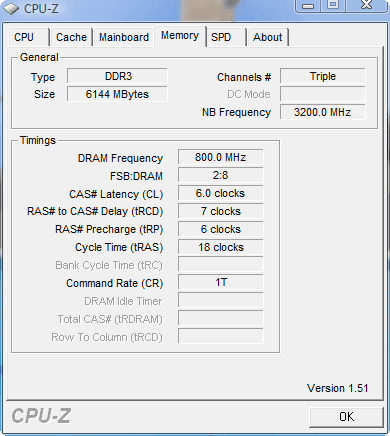Viewport: 390px width, 436px height.
Task: Show the About tab
Action: tap(267, 37)
